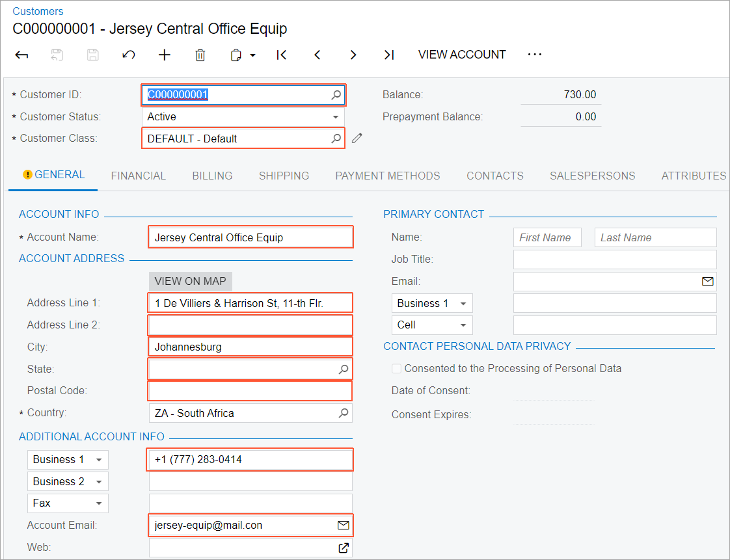
Task: Expand the clipboard toolbar dropdown arrow
Action: [252, 55]
